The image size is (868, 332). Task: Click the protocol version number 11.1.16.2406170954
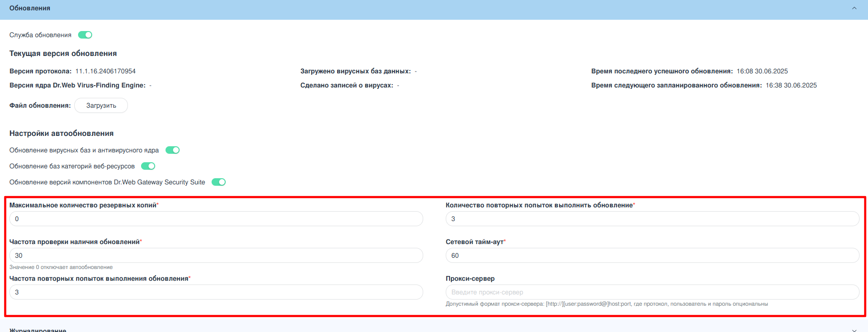(x=105, y=71)
